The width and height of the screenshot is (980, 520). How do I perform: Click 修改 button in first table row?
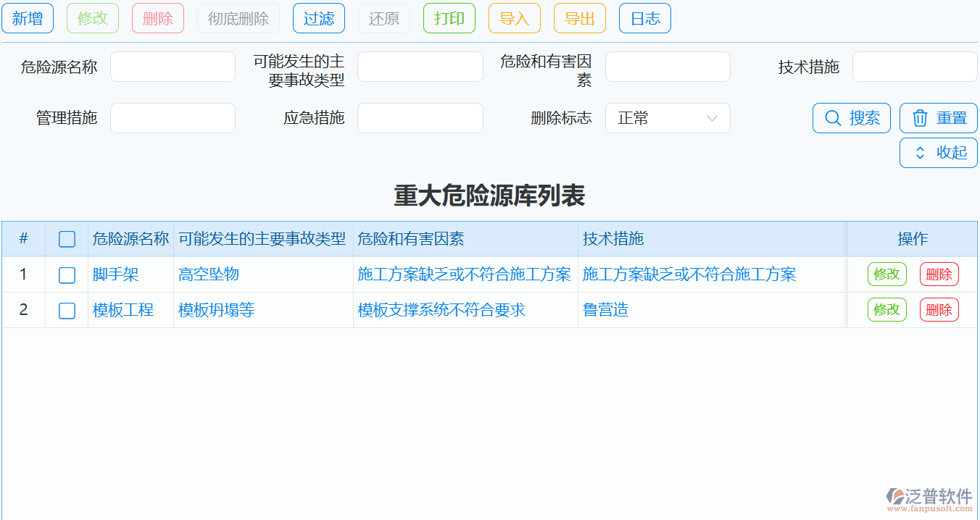tap(887, 274)
